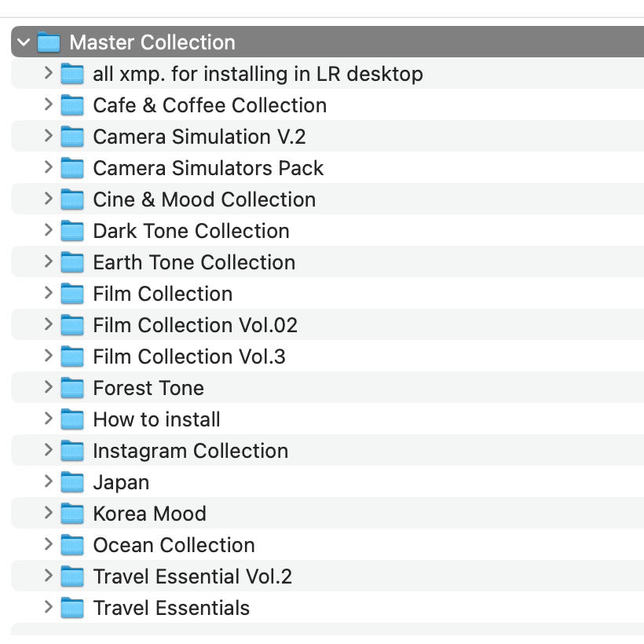Image resolution: width=644 pixels, height=644 pixels.
Task: Click the Japan folder icon
Action: pyautogui.click(x=72, y=482)
